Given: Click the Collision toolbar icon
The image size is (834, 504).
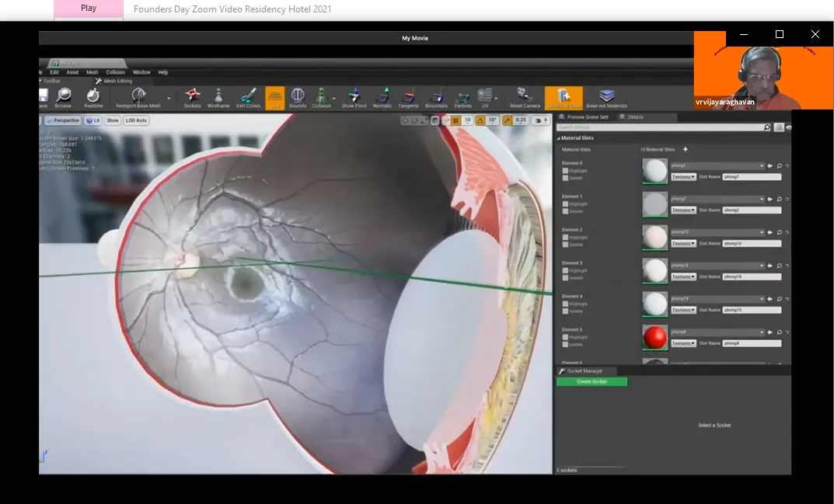Looking at the screenshot, I should click(x=321, y=99).
